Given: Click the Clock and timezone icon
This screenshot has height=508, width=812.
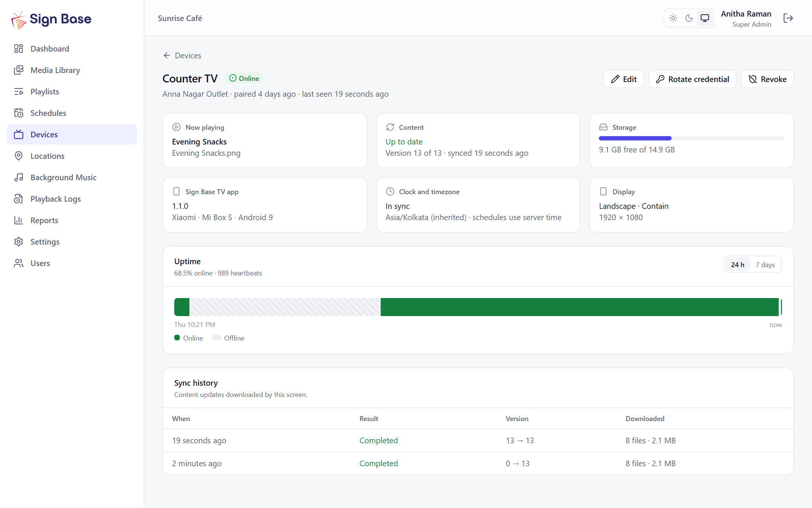Looking at the screenshot, I should pyautogui.click(x=390, y=192).
